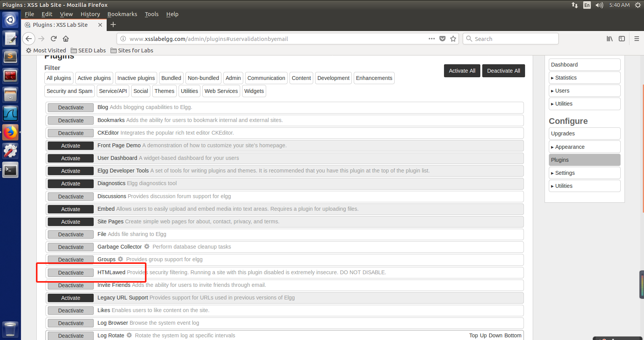Viewport: 644px width, 340px height.
Task: Activate Legacy URL Support plugin
Action: tap(71, 298)
